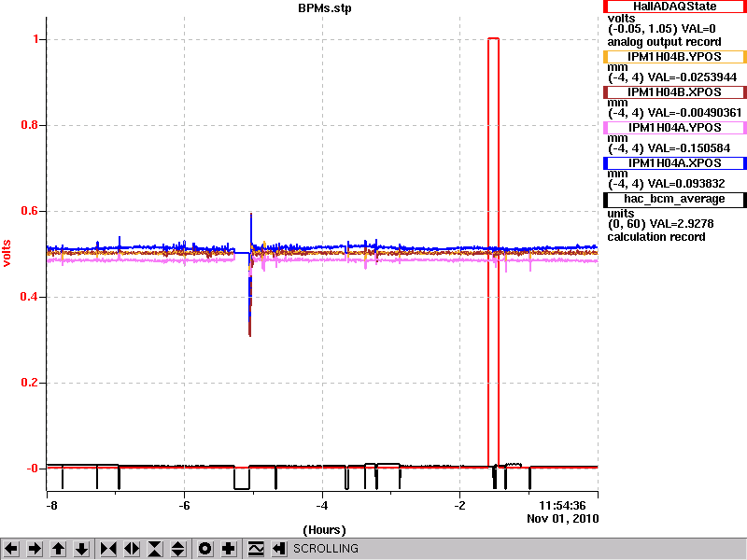Image resolution: width=747 pixels, height=560 pixels.
Task: Click the circle auto-scale toolbar button
Action: [x=204, y=549]
